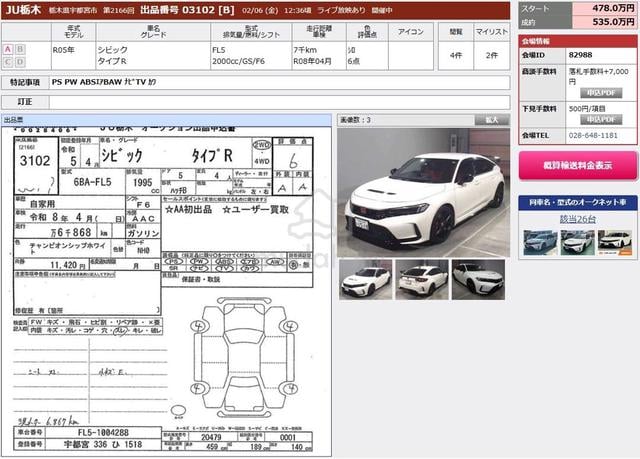This screenshot has height=459, width=640.
Task: Click the 閲覧 count '4件'
Action: (456, 55)
